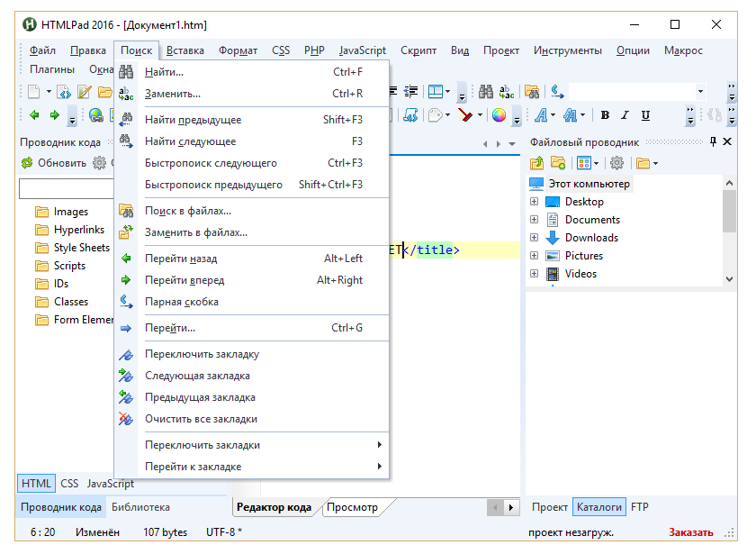
Task: Click the find-in-files toolbar icon
Action: [x=532, y=91]
